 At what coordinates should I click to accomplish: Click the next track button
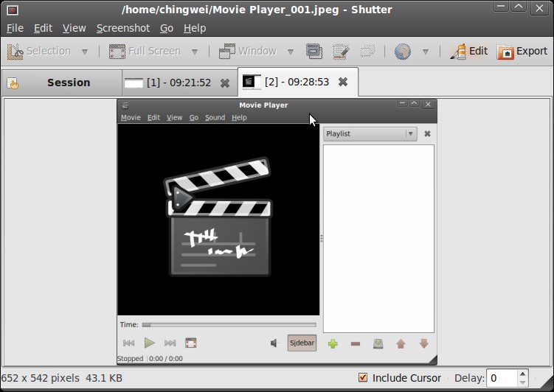pos(170,343)
